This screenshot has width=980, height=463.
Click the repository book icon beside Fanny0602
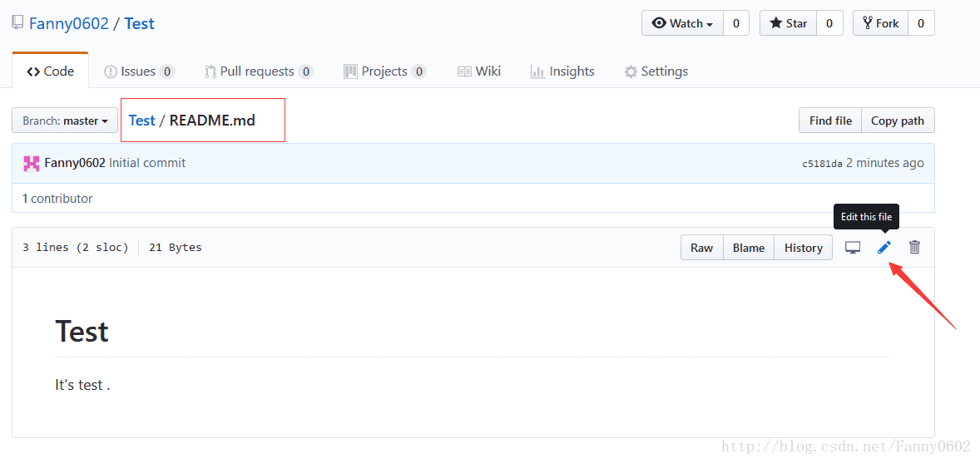coord(17,23)
